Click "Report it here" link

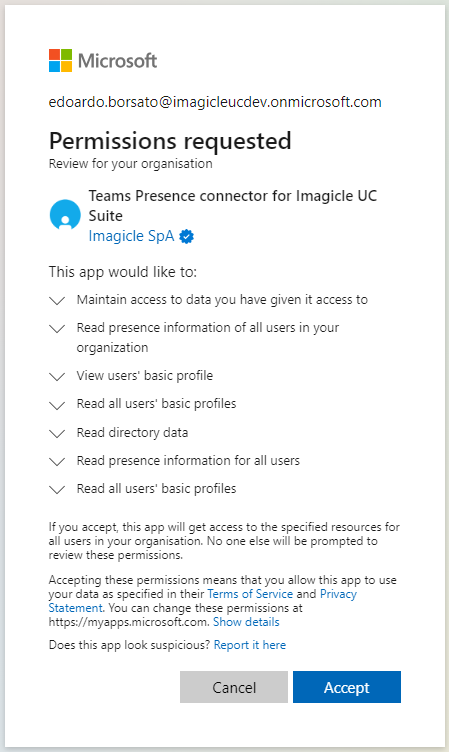pyautogui.click(x=250, y=645)
